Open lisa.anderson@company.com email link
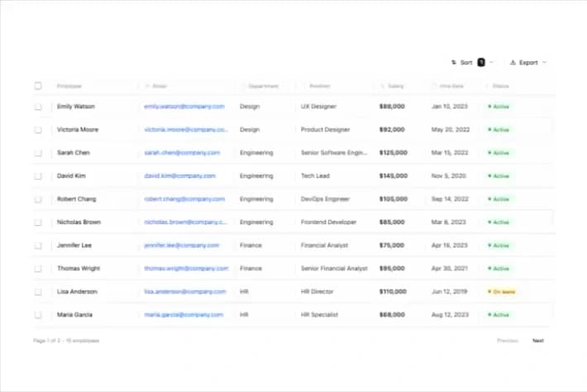This screenshot has height=392, width=587. (x=185, y=292)
